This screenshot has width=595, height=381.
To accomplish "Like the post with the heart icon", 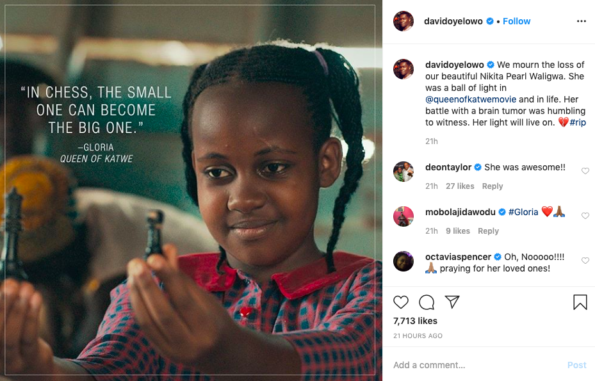I will click(401, 302).
